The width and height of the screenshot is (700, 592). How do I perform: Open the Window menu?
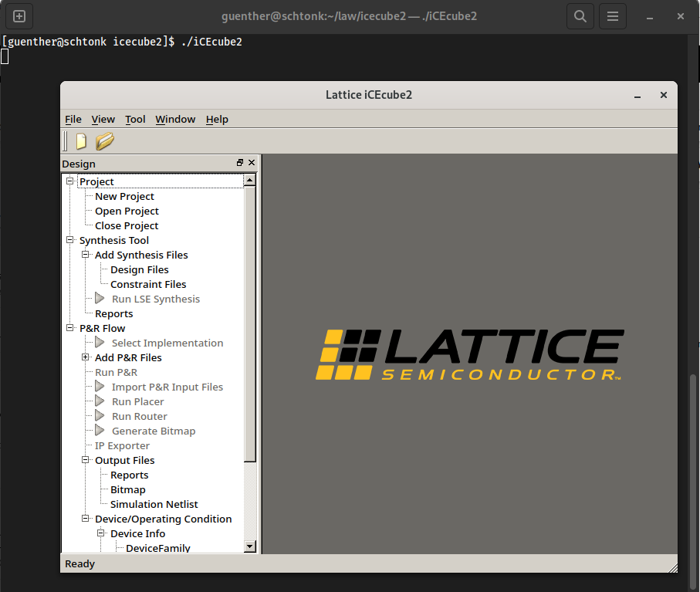[175, 119]
